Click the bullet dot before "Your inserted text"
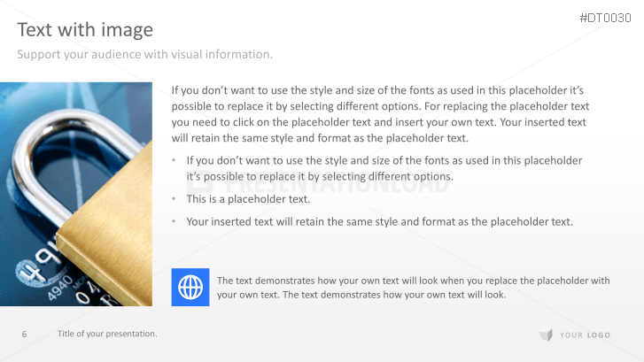 coord(175,221)
